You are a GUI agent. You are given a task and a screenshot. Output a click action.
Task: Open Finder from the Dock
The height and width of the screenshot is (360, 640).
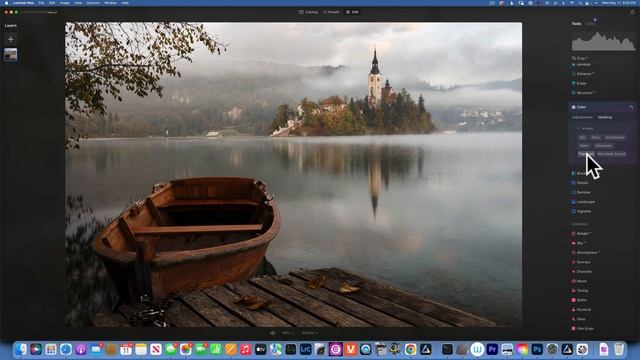click(x=21, y=349)
